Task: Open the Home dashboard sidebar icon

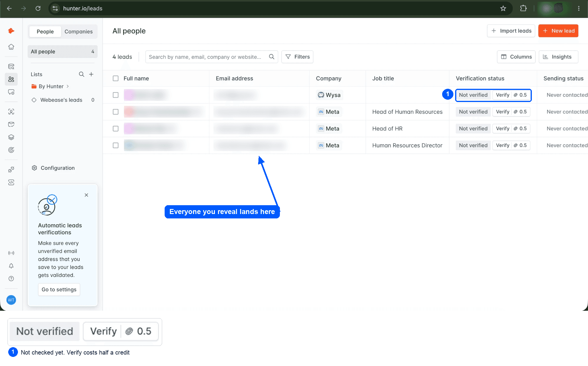Action: pyautogui.click(x=11, y=47)
